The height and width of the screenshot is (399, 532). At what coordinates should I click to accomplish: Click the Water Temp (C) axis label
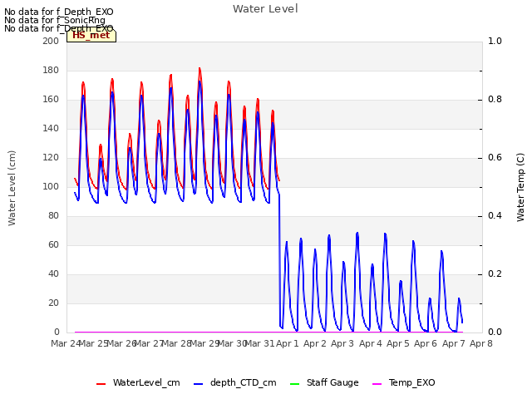click(520, 187)
